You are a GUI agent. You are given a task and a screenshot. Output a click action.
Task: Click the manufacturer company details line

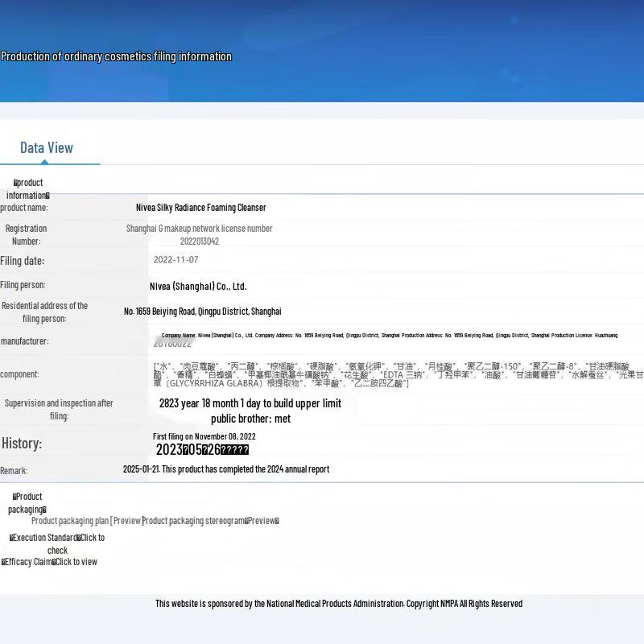click(x=389, y=336)
